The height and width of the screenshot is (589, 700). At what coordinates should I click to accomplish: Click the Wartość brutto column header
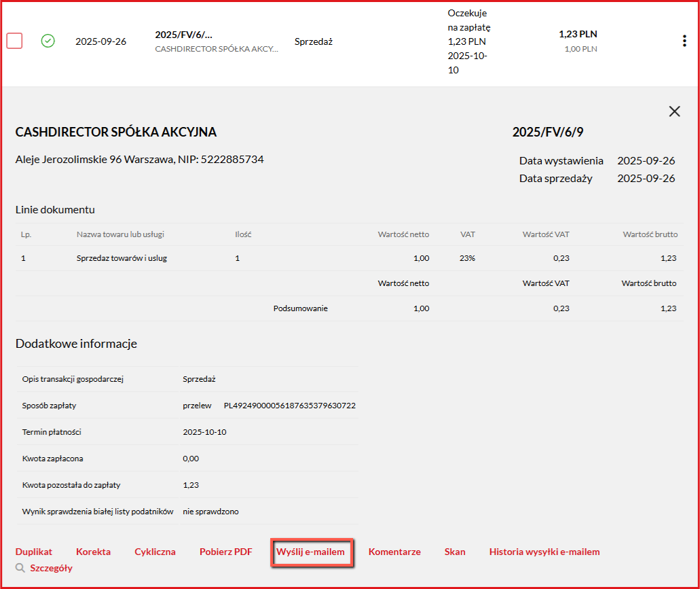click(650, 234)
